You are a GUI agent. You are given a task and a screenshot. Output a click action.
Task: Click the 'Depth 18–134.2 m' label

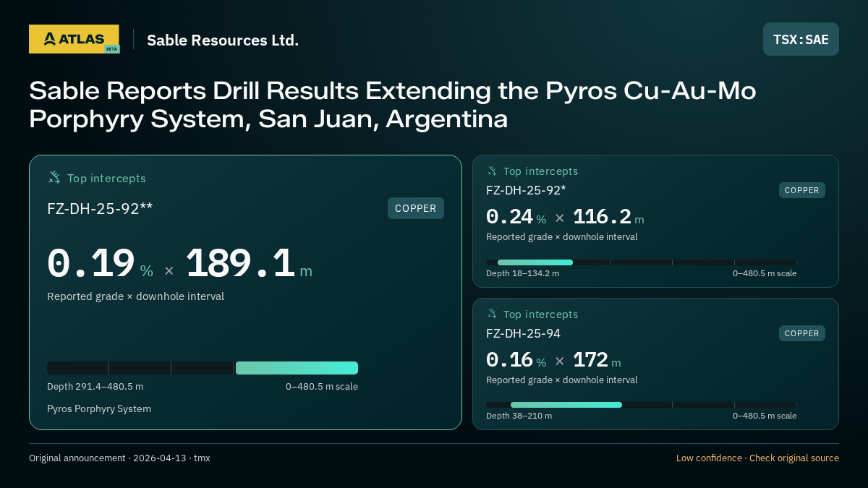522,273
